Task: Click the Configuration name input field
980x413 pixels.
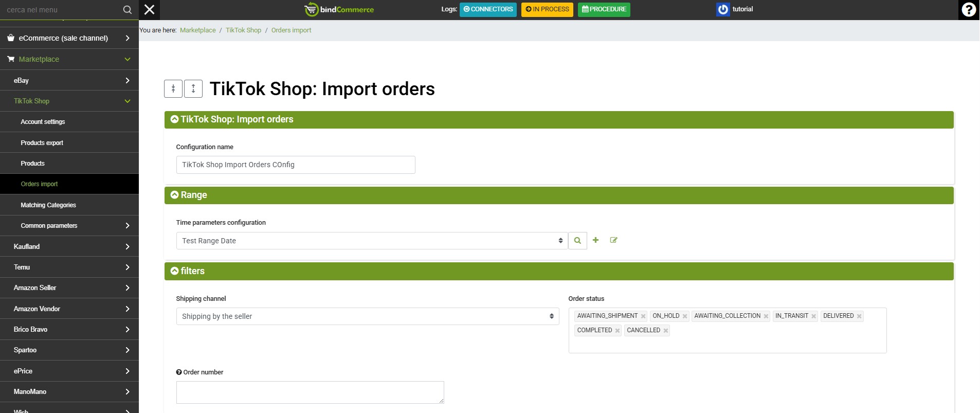Action: pyautogui.click(x=296, y=165)
